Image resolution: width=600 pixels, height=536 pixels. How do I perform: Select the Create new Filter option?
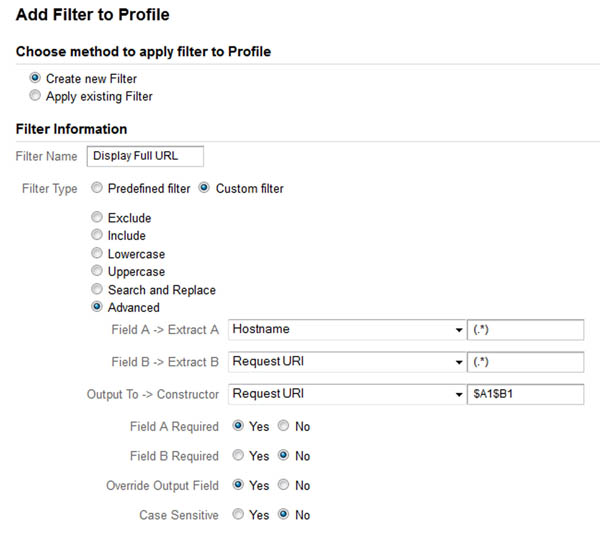tap(36, 78)
